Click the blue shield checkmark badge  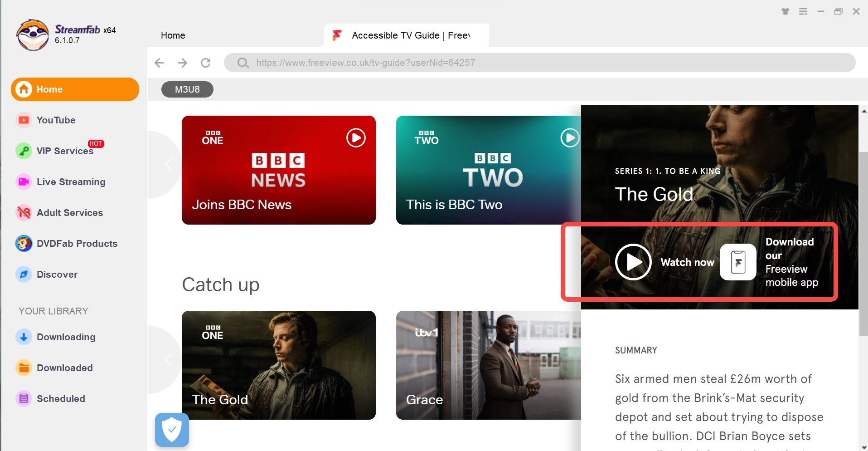point(172,430)
